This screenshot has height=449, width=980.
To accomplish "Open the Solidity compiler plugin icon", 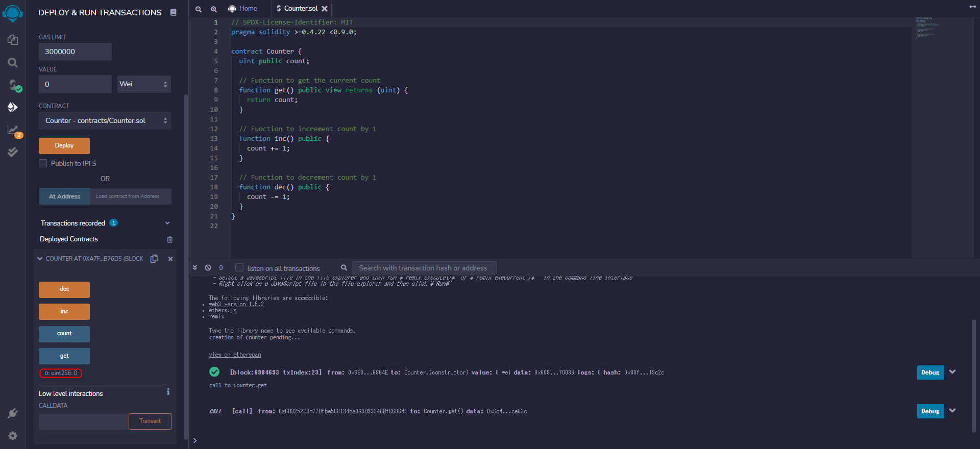I will click(x=13, y=85).
